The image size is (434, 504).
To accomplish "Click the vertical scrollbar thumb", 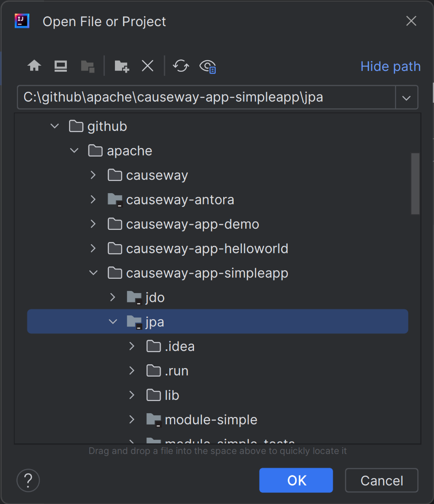I will pyautogui.click(x=415, y=184).
